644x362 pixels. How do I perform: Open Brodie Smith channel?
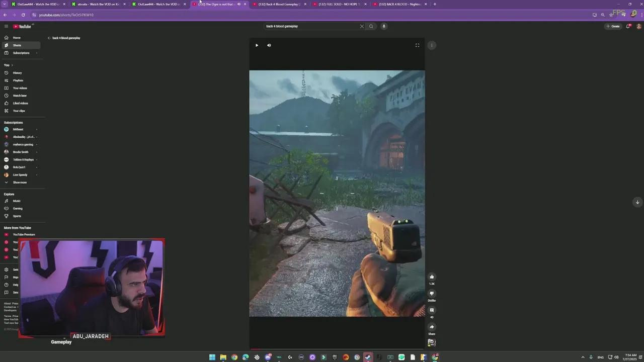tap(20, 152)
